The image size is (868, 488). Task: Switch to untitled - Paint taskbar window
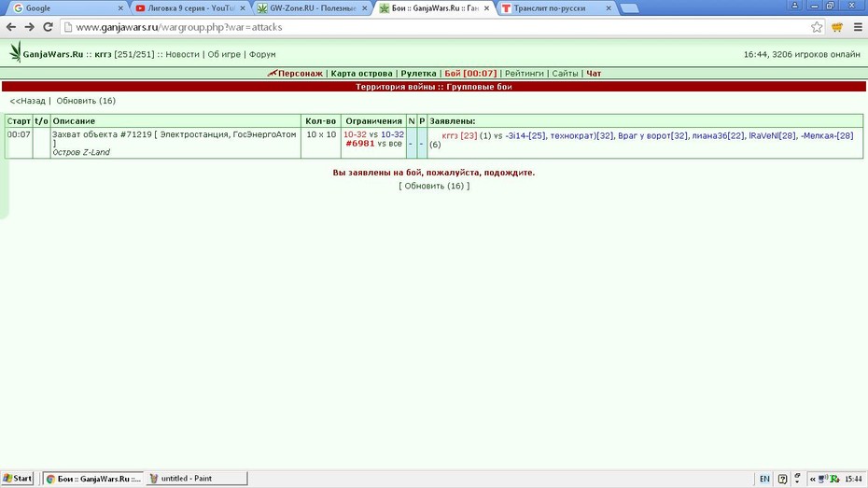(197, 479)
